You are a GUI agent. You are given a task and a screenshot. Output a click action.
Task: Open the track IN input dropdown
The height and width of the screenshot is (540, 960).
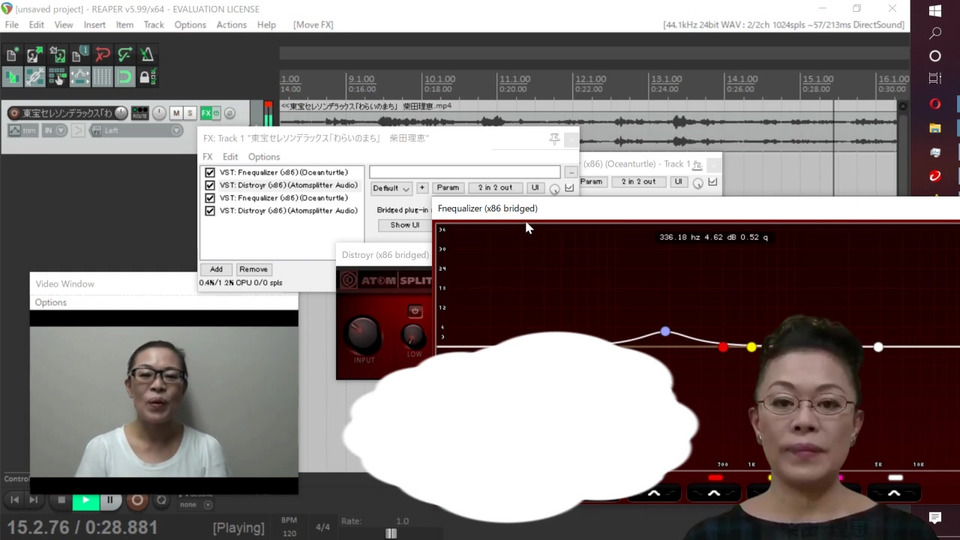pos(54,130)
